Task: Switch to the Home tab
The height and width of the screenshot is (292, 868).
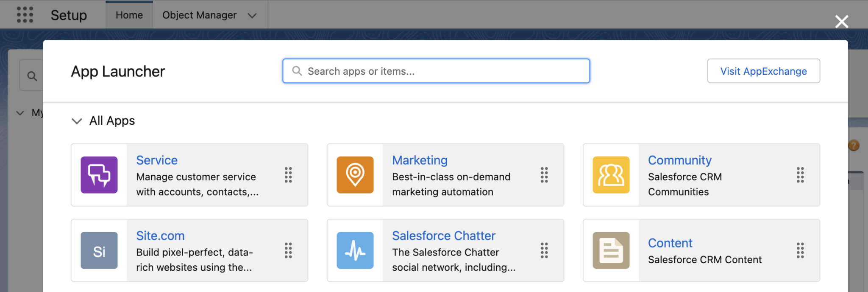Action: pyautogui.click(x=129, y=15)
